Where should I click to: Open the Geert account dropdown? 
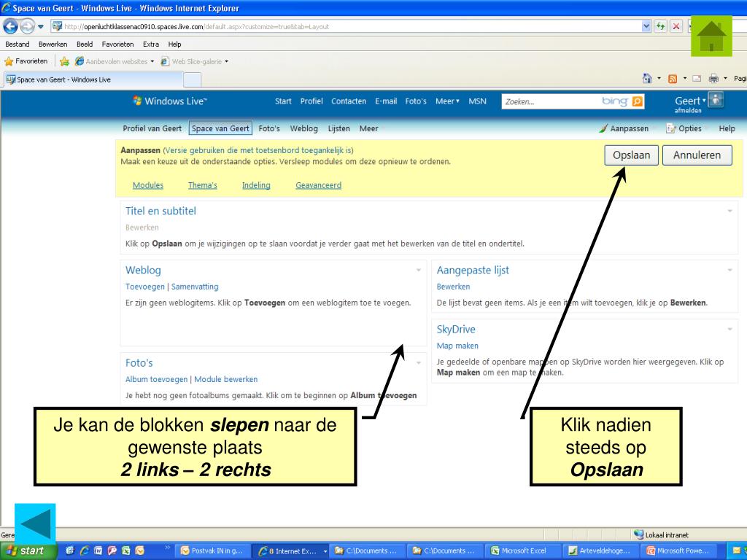690,101
